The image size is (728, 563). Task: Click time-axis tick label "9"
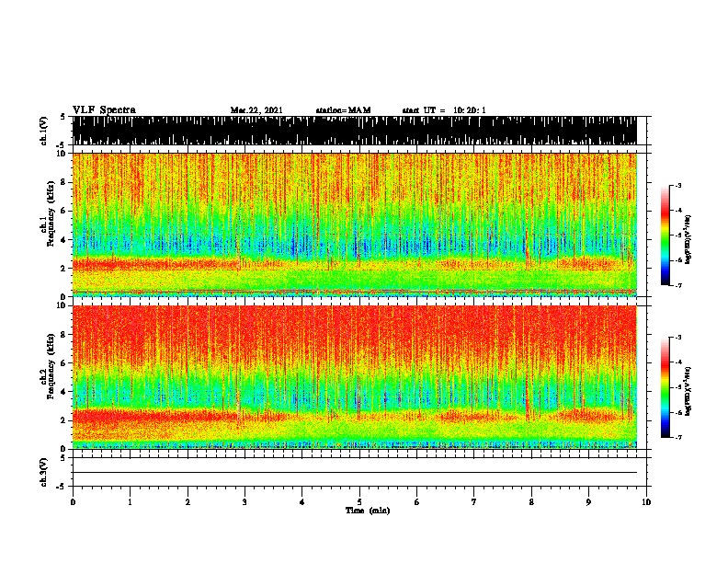click(588, 501)
